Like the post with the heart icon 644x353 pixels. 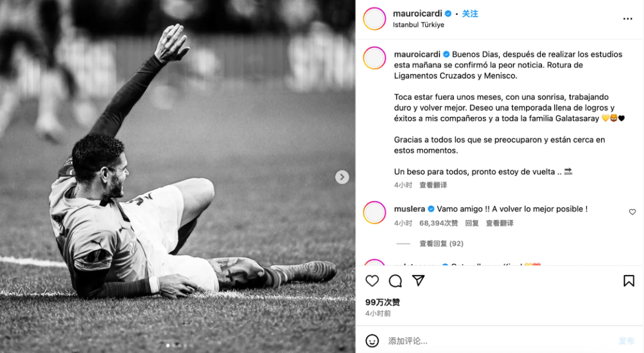point(372,281)
